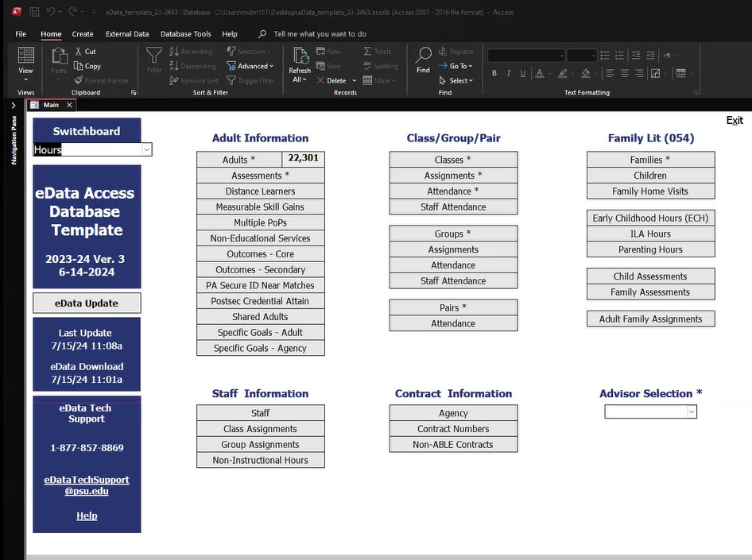Image resolution: width=752 pixels, height=560 pixels.
Task: Click the Tell me search icon
Action: (x=262, y=34)
